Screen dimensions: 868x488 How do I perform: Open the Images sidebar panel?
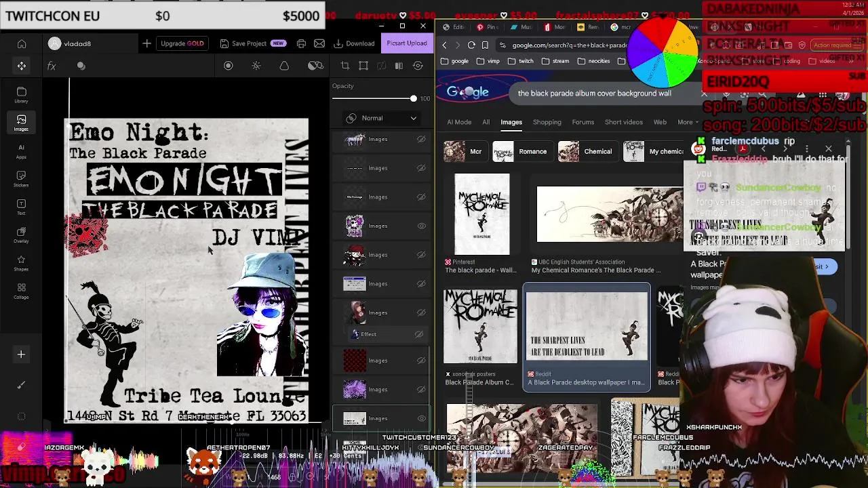click(21, 123)
